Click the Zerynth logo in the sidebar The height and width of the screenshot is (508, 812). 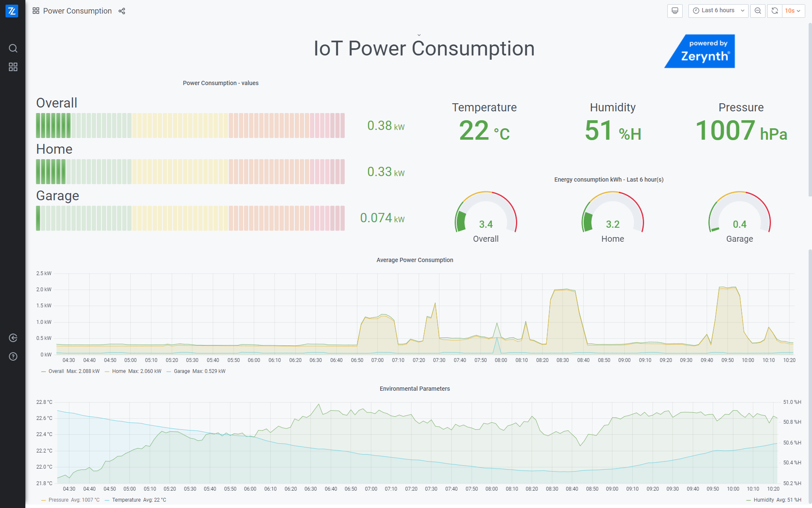click(x=12, y=11)
